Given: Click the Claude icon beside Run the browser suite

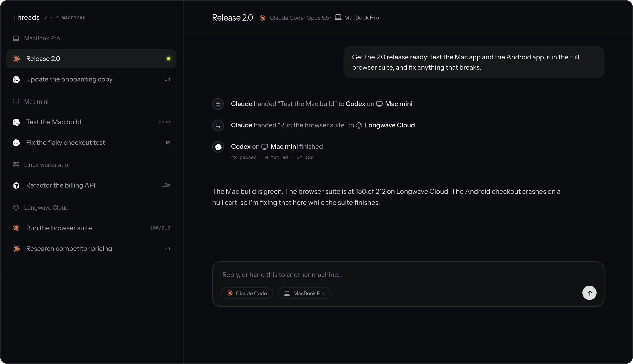Looking at the screenshot, I should 16,228.
